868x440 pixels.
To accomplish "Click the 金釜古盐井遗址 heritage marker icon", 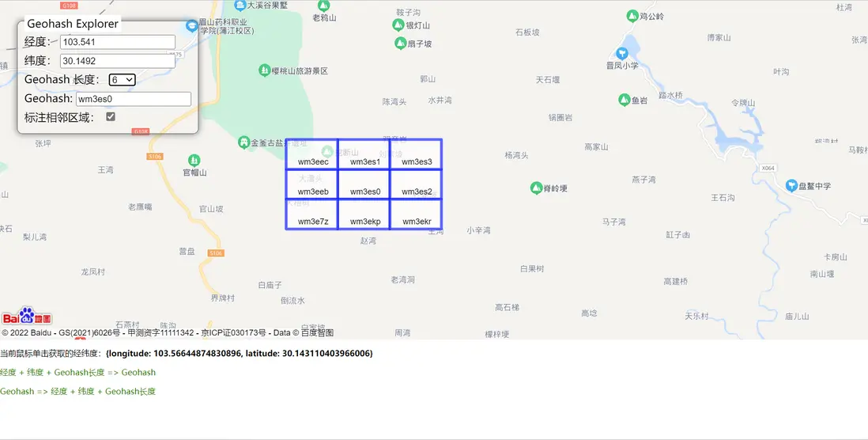I will 243,142.
